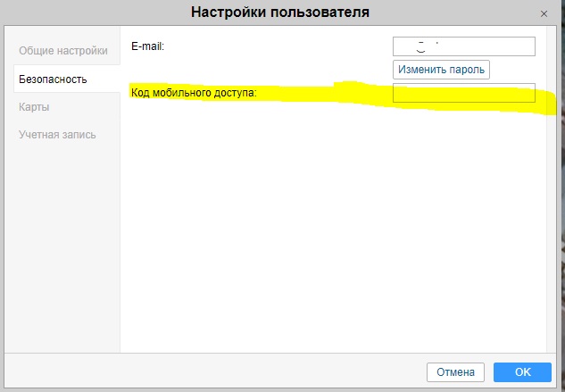565x392 pixels.
Task: Click the background outside the dialog's right edge
Action: pyautogui.click(x=561, y=223)
